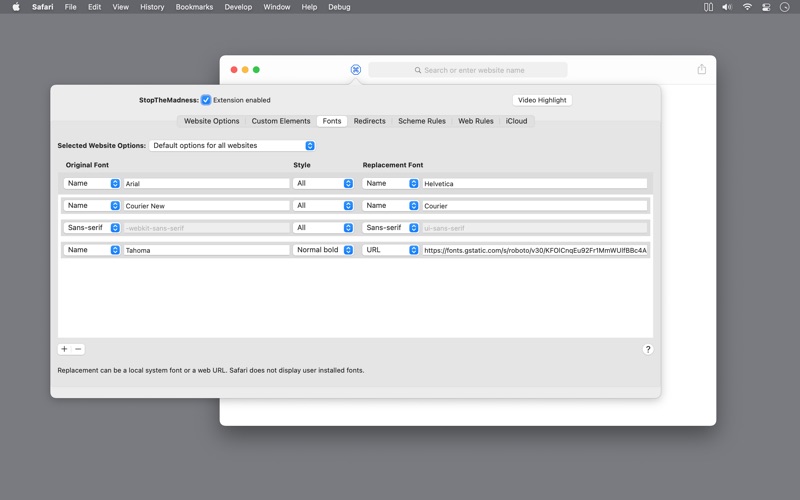
Task: Click the volume icon in menu bar
Action: [727, 7]
